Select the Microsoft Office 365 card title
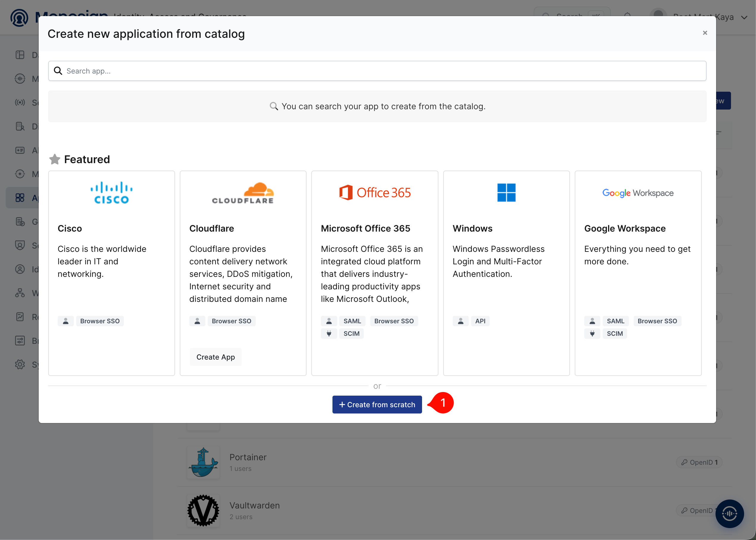The image size is (756, 540). coord(366,228)
